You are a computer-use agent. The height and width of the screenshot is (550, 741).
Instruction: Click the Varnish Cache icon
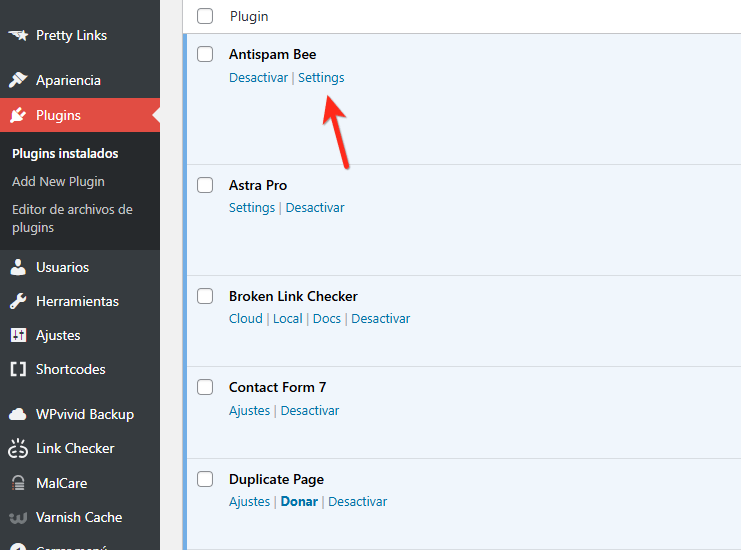pyautogui.click(x=18, y=518)
